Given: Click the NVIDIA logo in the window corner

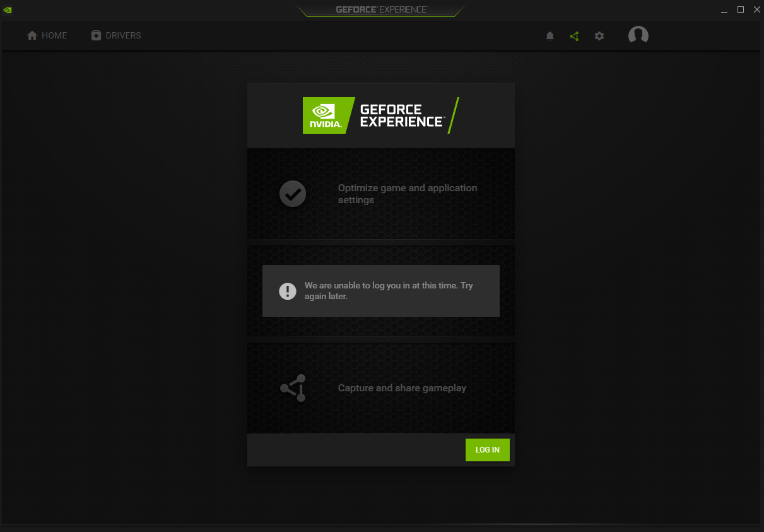Looking at the screenshot, I should 8,9.
